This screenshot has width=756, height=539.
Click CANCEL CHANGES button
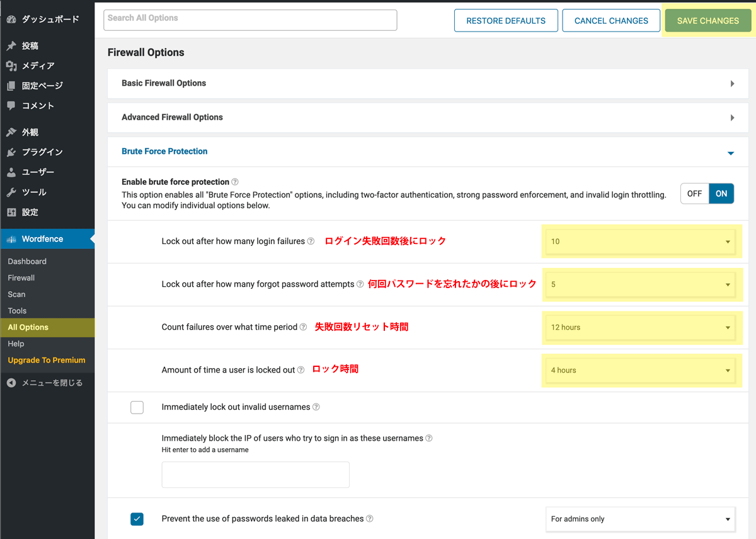(611, 21)
